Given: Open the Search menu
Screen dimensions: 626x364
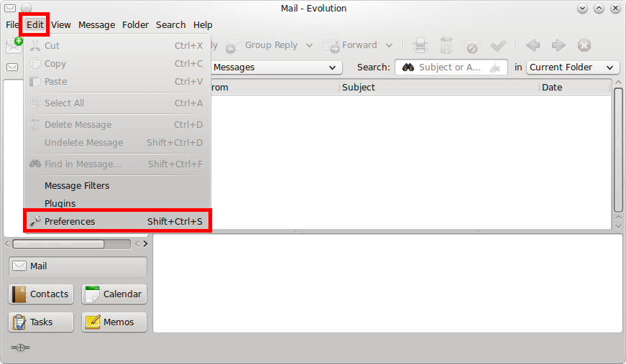Looking at the screenshot, I should pyautogui.click(x=170, y=24).
